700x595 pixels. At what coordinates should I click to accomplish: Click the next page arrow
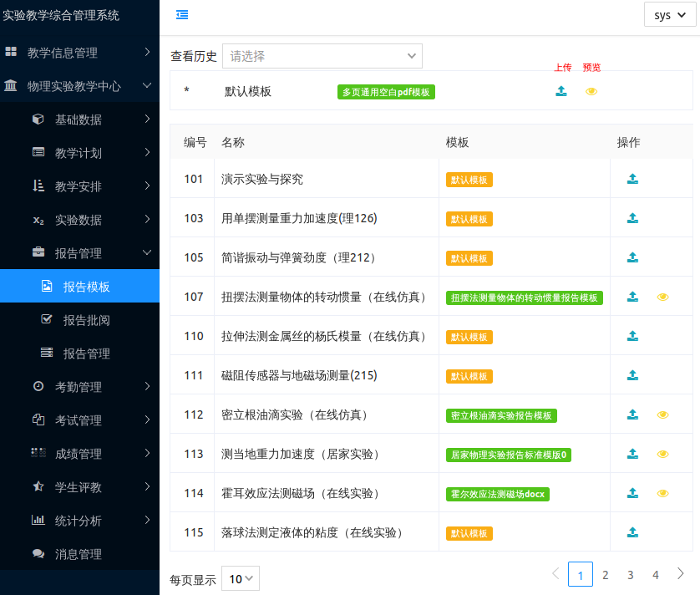pyautogui.click(x=681, y=574)
